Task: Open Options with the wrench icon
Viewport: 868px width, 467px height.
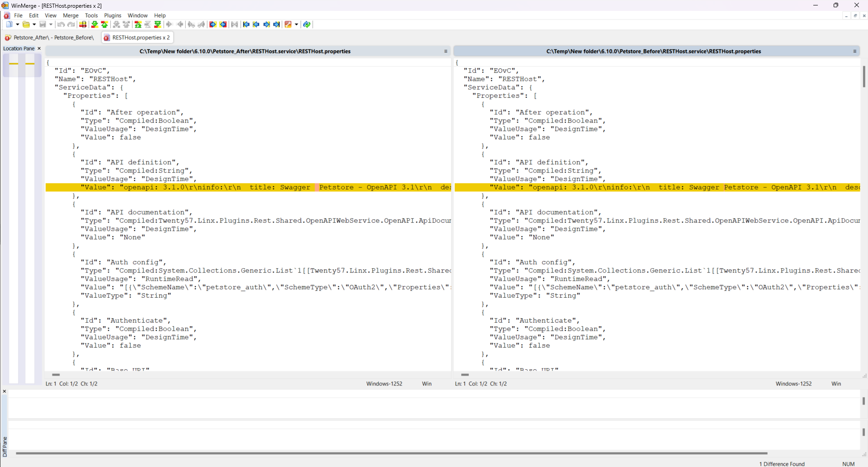Action: tap(288, 24)
